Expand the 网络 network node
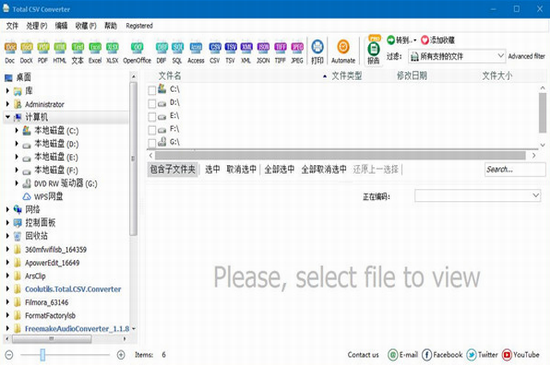Screen dimensions: 550x365 click(7, 209)
